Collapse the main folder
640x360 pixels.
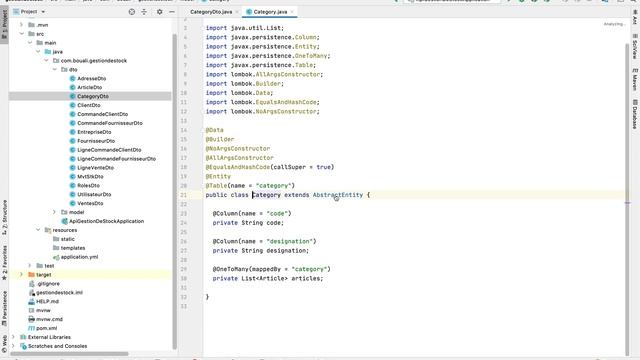30,43
